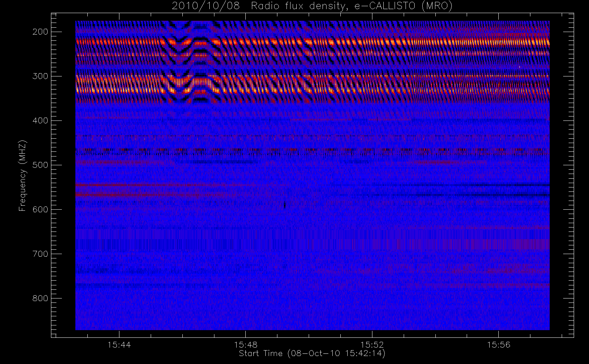Click the 15:44 time tick label
589x364 pixels.
click(x=119, y=344)
